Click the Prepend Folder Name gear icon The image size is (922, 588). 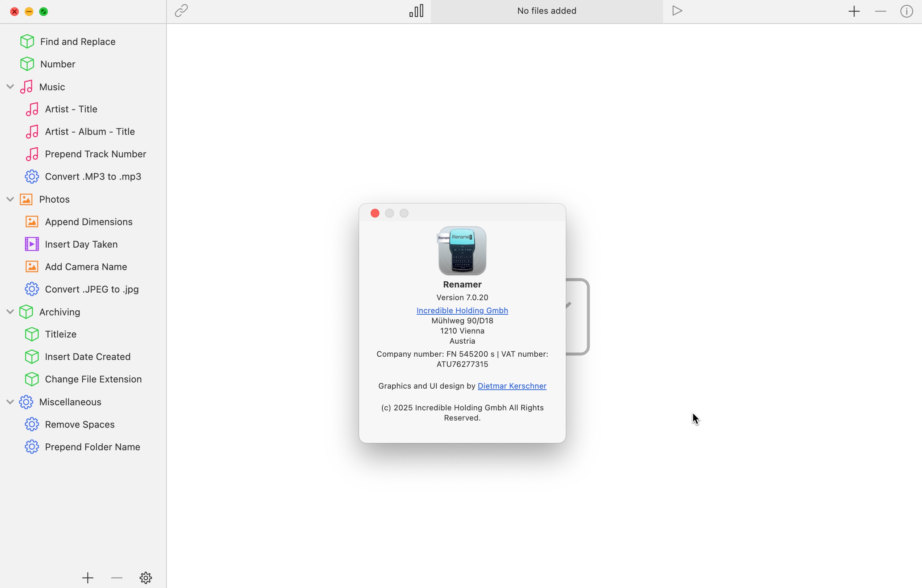pyautogui.click(x=32, y=447)
